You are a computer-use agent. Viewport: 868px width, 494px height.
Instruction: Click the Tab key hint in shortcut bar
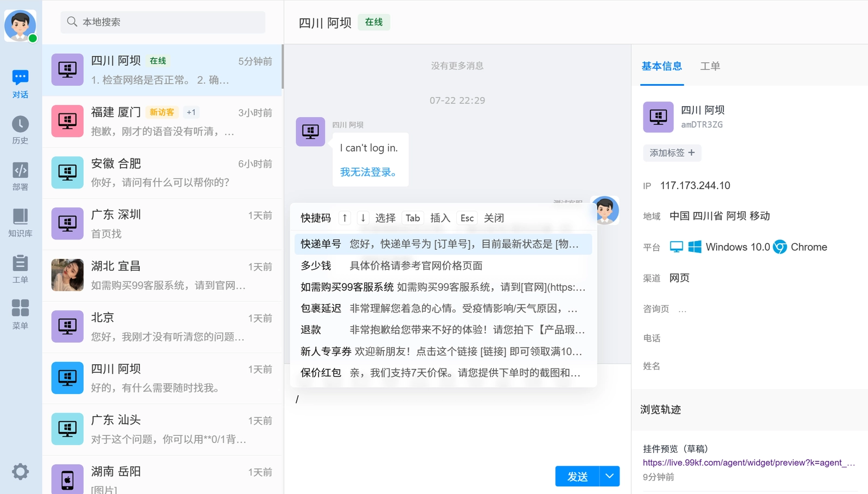(x=412, y=218)
